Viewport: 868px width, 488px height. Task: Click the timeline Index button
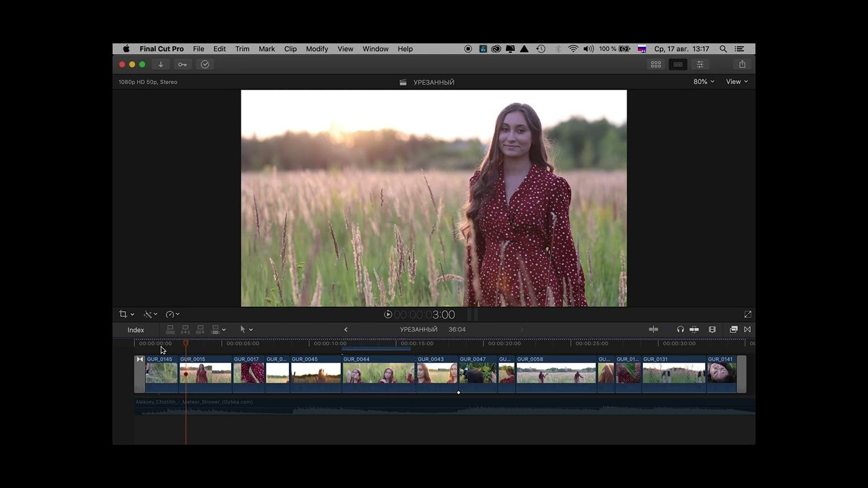click(136, 330)
